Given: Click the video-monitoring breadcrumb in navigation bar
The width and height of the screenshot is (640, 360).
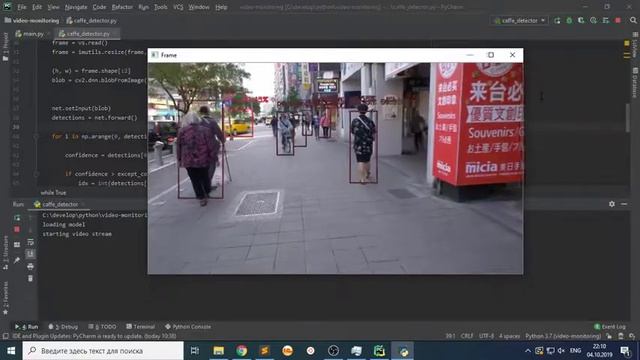Looking at the screenshot, I should (32, 20).
